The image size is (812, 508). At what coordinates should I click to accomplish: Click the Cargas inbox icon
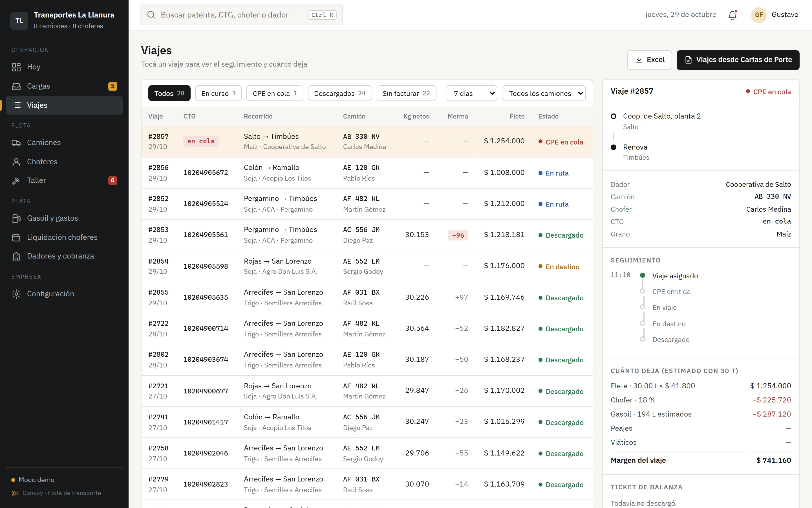coord(16,86)
